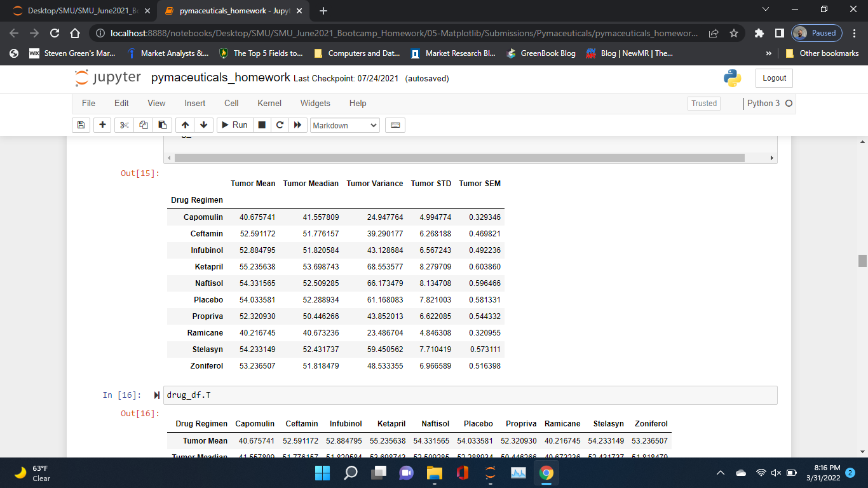Reload the page in Chrome
The image size is (868, 488).
click(55, 33)
